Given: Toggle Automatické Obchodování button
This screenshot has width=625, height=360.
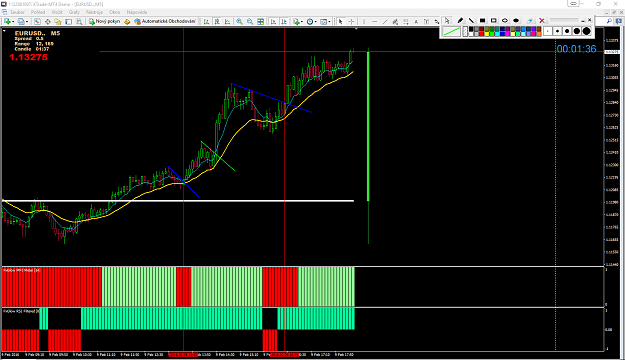Looking at the screenshot, I should point(165,22).
